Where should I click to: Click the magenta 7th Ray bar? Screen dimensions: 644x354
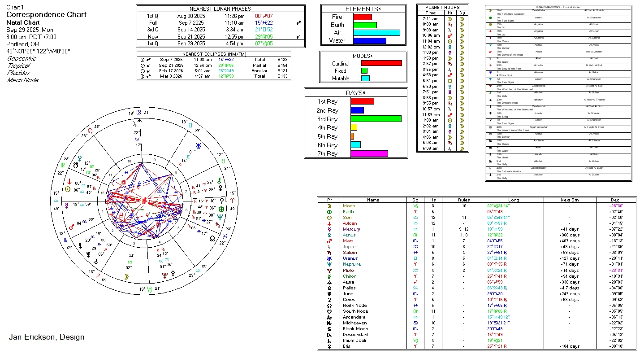pos(369,153)
